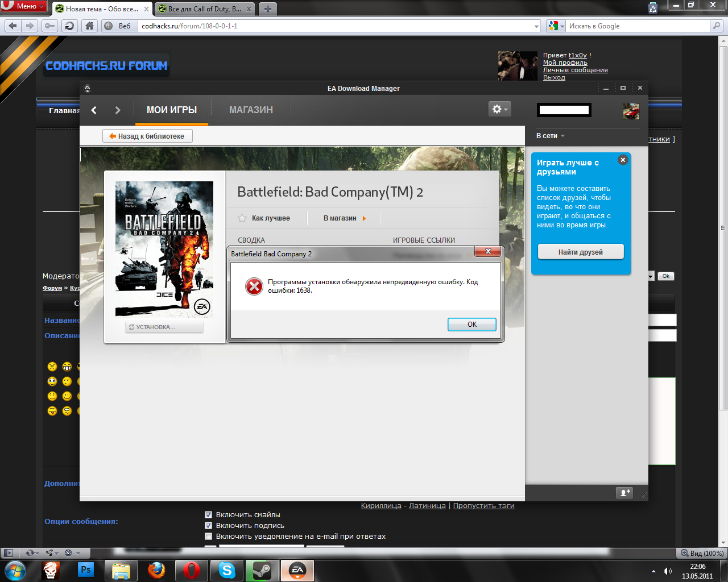The image size is (728, 582).
Task: Close the Все для Call of Duty tab
Action: click(249, 9)
